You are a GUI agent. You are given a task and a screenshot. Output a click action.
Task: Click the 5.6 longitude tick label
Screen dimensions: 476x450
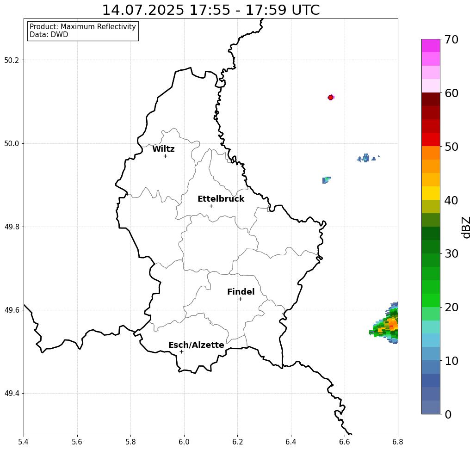(77, 442)
